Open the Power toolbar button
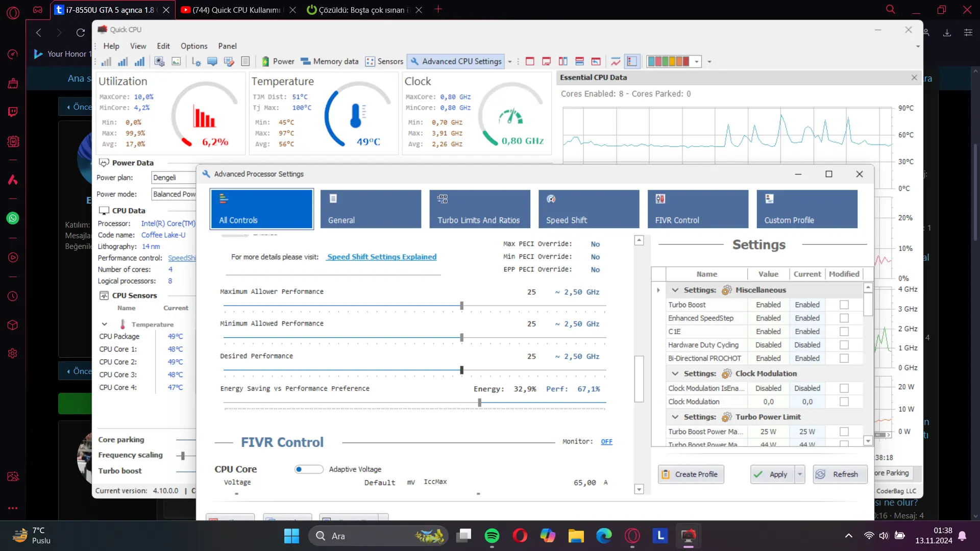 click(278, 61)
